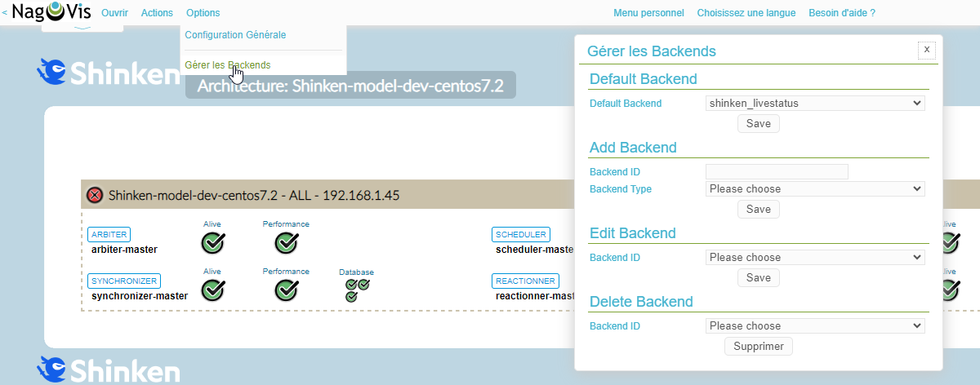Open Delete Backend ID dropdown
The image size is (980, 385).
pyautogui.click(x=814, y=325)
